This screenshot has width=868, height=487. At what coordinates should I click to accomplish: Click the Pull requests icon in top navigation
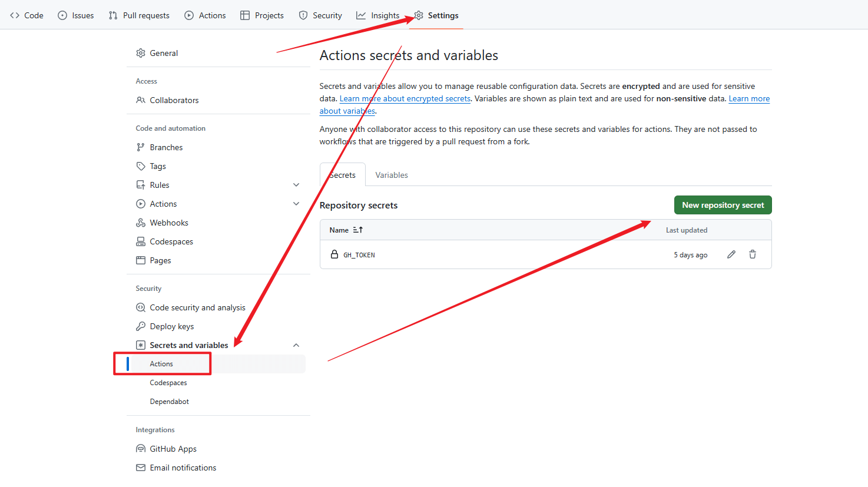[x=113, y=15]
